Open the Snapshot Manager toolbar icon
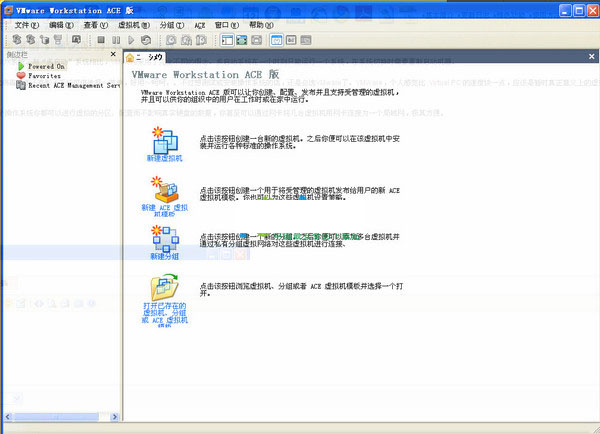 pyautogui.click(x=201, y=40)
